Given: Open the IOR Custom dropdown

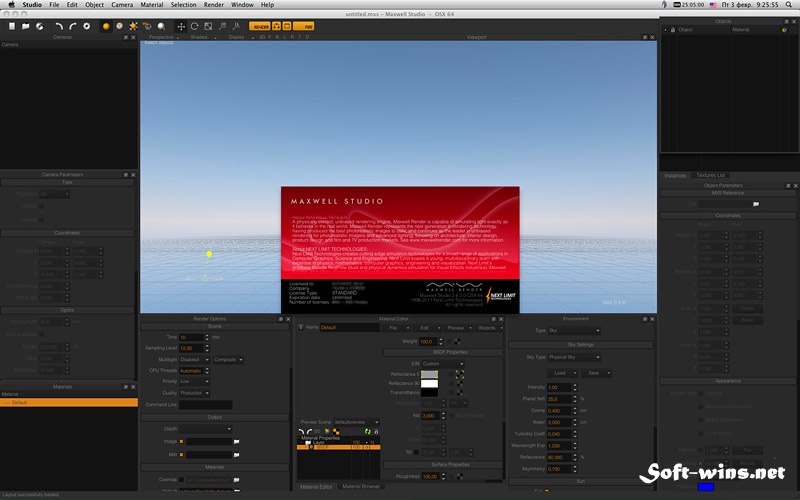Looking at the screenshot, I should pyautogui.click(x=443, y=364).
